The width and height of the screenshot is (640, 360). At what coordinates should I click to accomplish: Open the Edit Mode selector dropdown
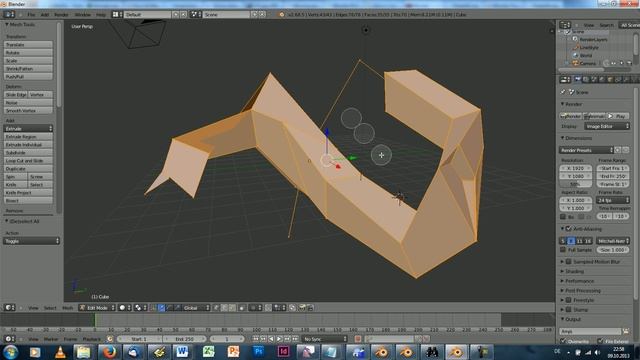[x=97, y=308]
